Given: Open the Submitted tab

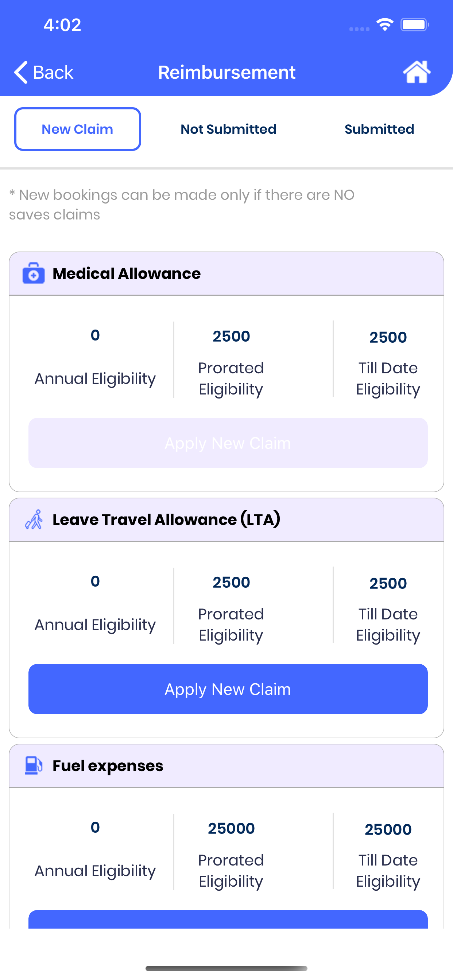Looking at the screenshot, I should click(379, 129).
